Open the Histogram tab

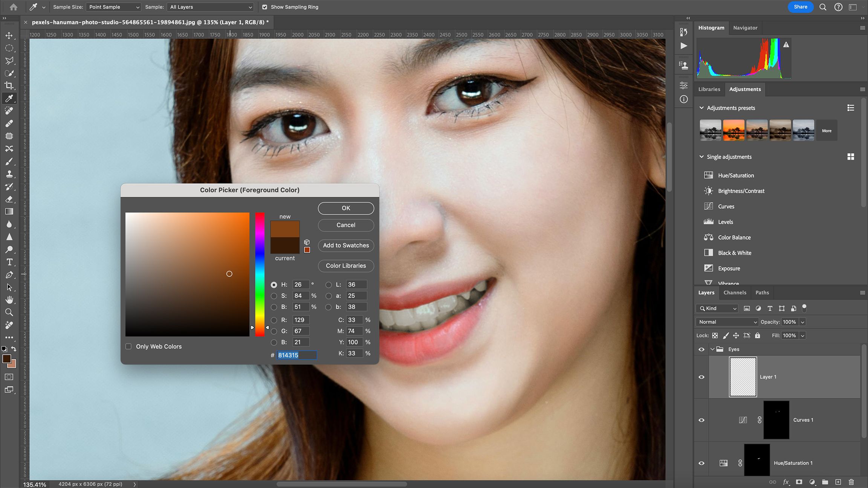pos(711,28)
